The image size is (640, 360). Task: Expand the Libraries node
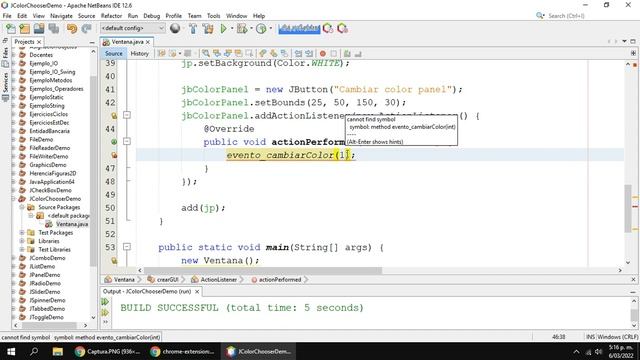[22, 241]
